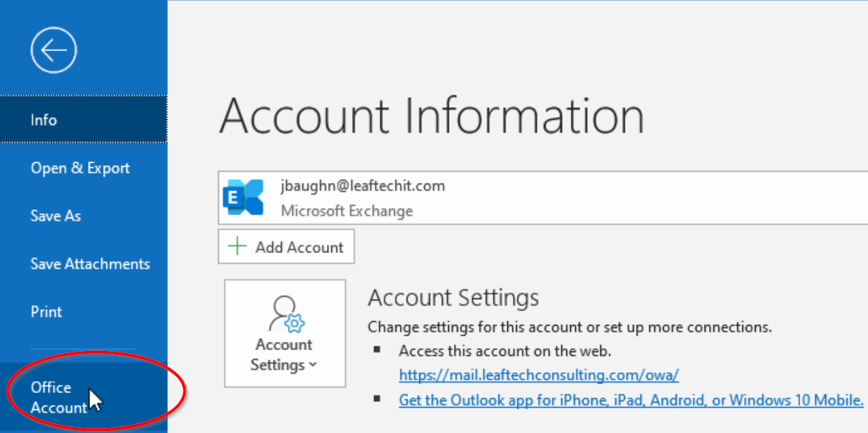Click the Add Account button
868x433 pixels.
(x=286, y=246)
